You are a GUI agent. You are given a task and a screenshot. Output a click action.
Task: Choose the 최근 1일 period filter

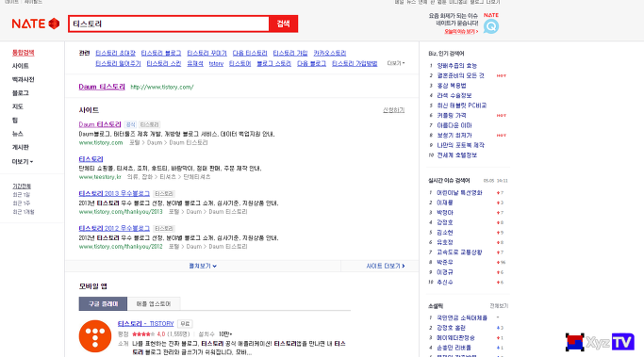pos(21,195)
